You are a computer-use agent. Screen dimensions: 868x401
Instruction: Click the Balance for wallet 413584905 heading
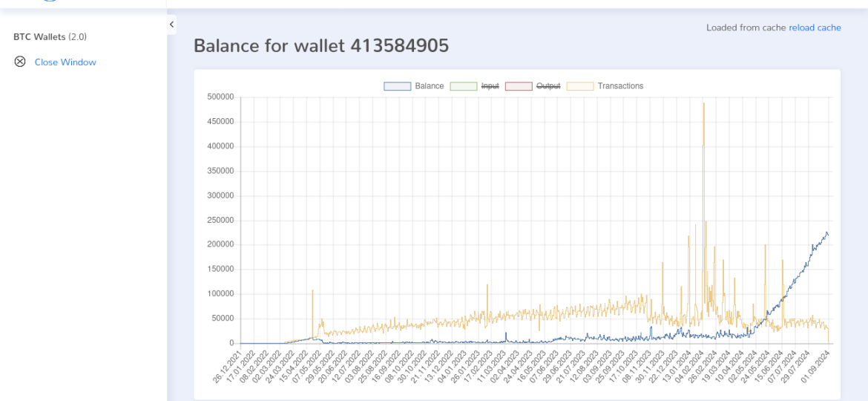(x=321, y=46)
